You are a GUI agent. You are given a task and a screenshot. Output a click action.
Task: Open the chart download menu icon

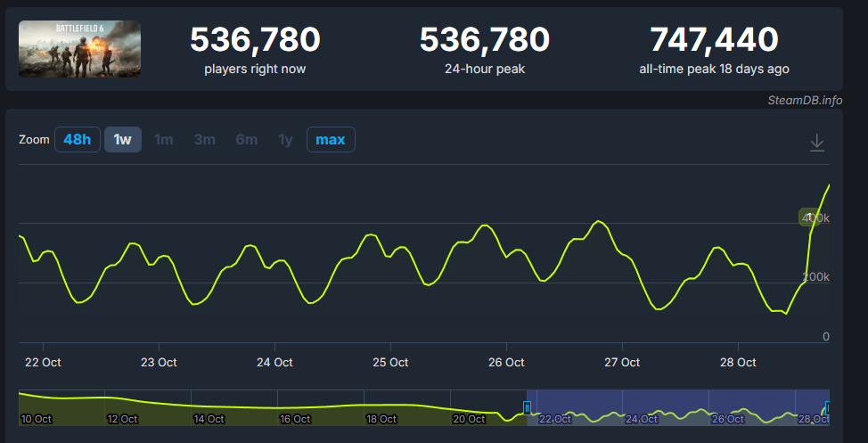[816, 143]
